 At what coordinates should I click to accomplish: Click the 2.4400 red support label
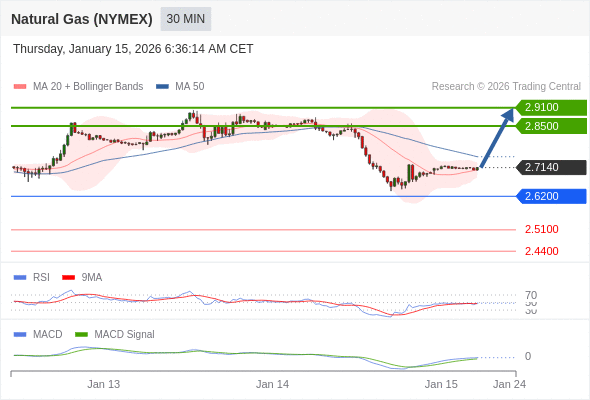(541, 251)
